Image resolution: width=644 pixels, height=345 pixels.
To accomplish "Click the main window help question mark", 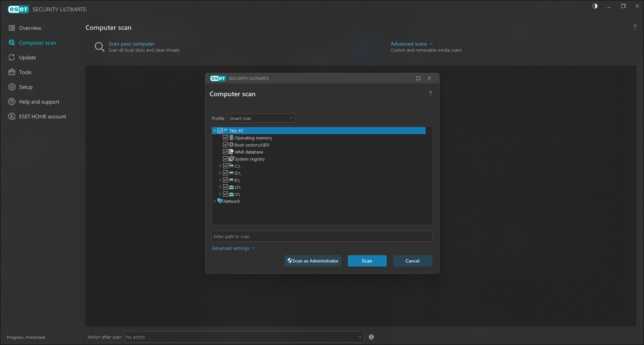I will tap(635, 27).
